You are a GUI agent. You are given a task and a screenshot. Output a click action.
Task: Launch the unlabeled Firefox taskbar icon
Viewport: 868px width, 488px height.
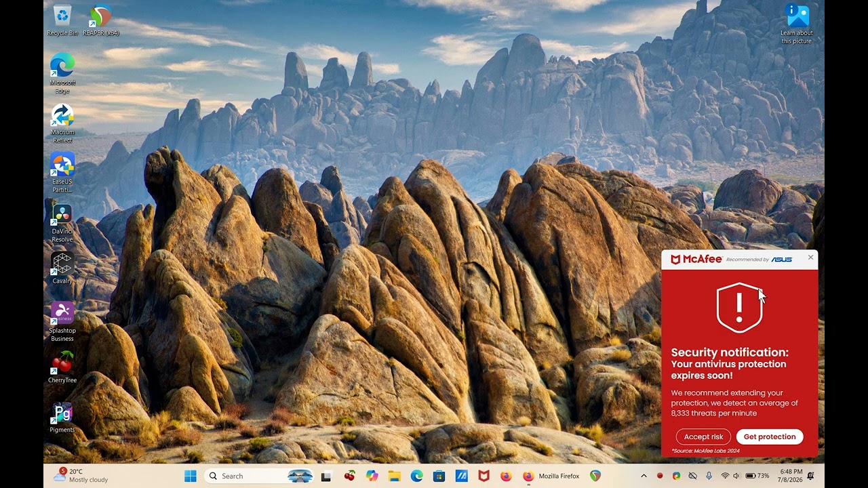506,476
